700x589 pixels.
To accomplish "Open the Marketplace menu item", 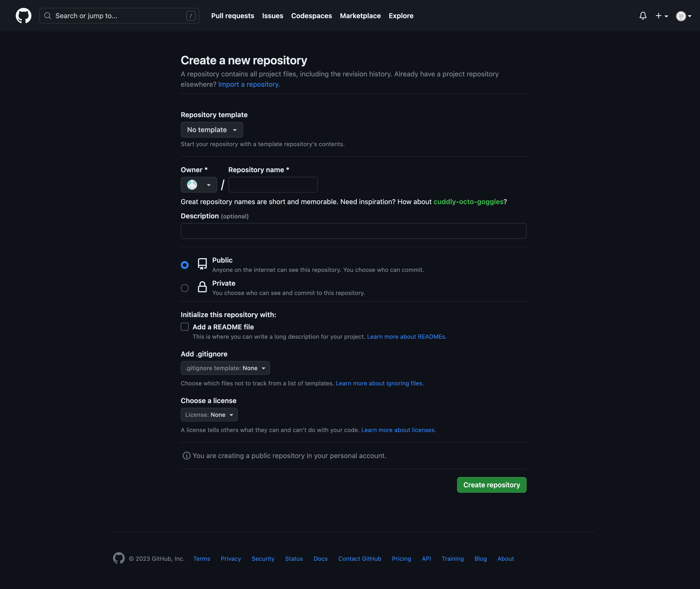I will [360, 15].
